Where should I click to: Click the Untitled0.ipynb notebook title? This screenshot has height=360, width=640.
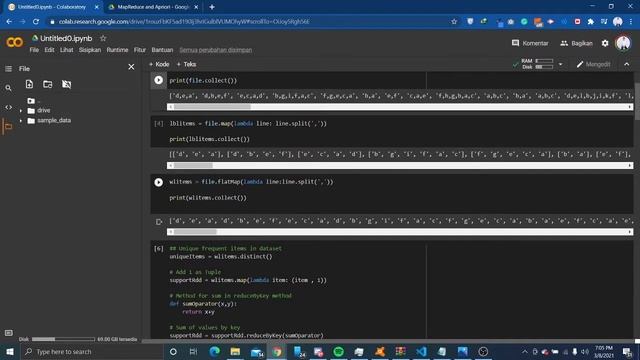[66, 38]
